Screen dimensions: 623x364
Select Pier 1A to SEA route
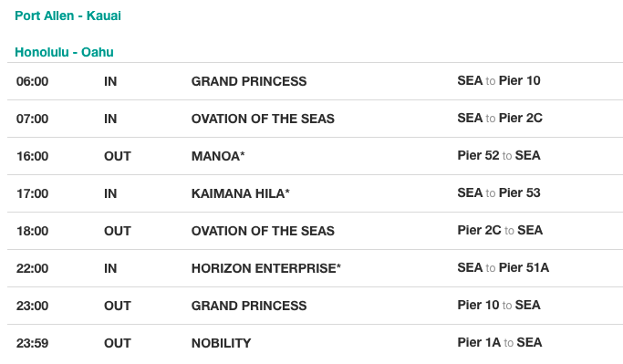tap(500, 342)
